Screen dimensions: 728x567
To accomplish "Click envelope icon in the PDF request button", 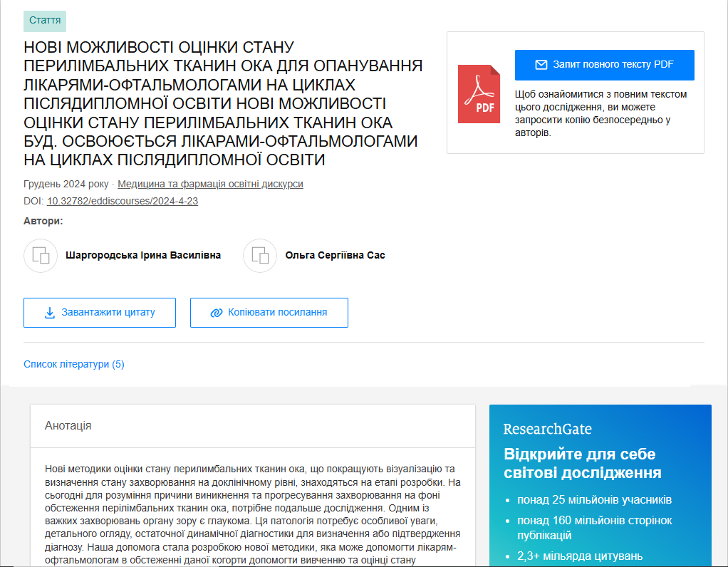I will (x=541, y=65).
